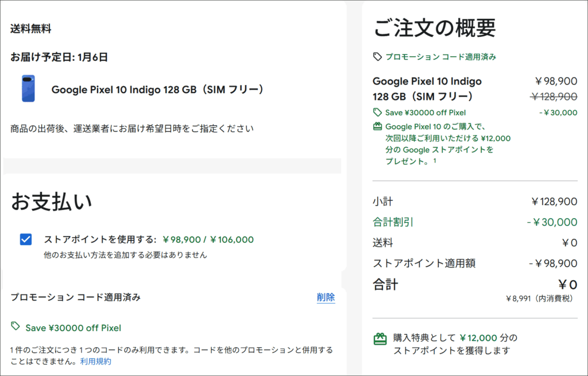The height and width of the screenshot is (376, 588).
Task: Click the Google Pixel 10 Indigo 128 GB product title
Action: [x=157, y=89]
